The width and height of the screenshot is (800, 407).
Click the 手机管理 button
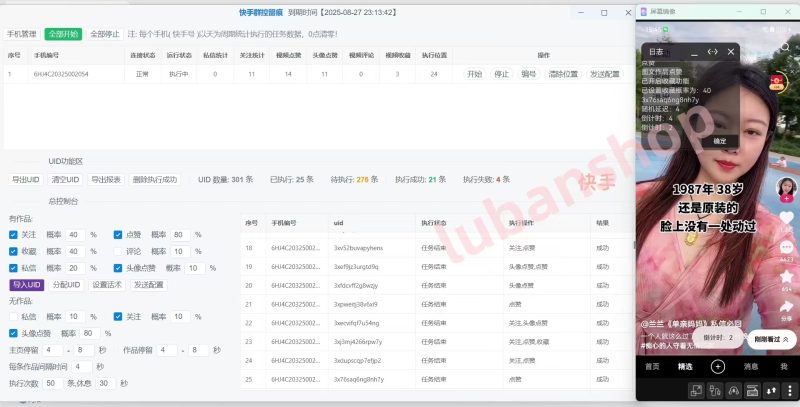(22, 34)
